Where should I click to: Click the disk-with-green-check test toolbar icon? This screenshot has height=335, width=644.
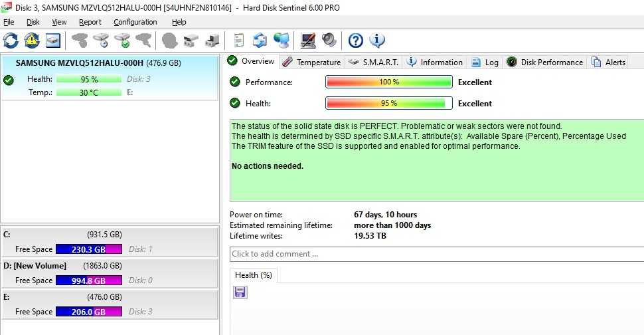coord(122,41)
